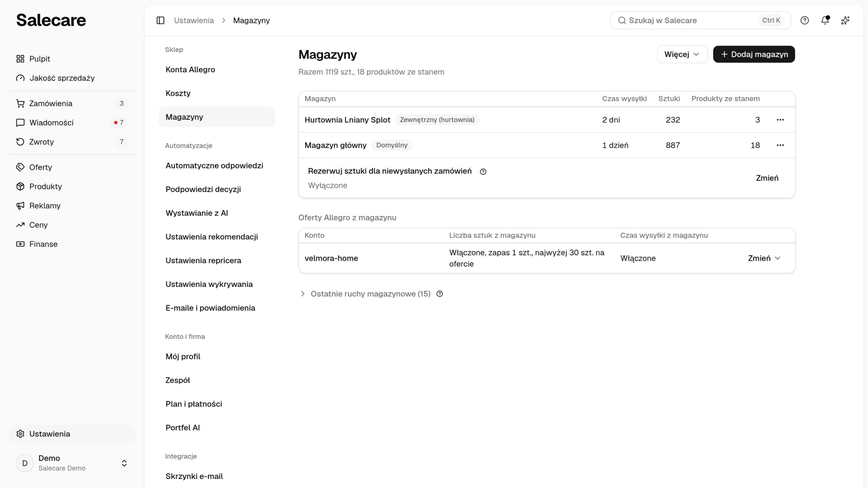The image size is (868, 488).
Task: Open Wystawianie z AI settings
Action: click(217, 213)
